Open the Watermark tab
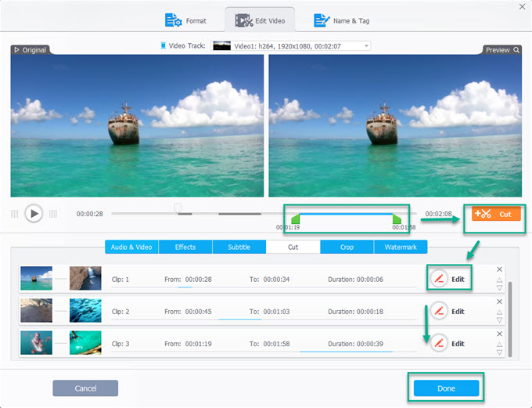 (401, 247)
